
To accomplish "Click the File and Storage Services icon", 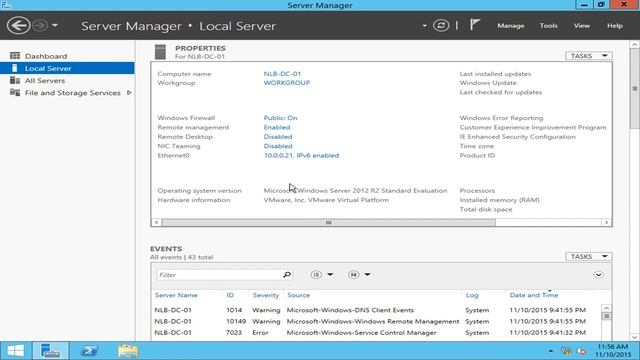I will [x=15, y=92].
